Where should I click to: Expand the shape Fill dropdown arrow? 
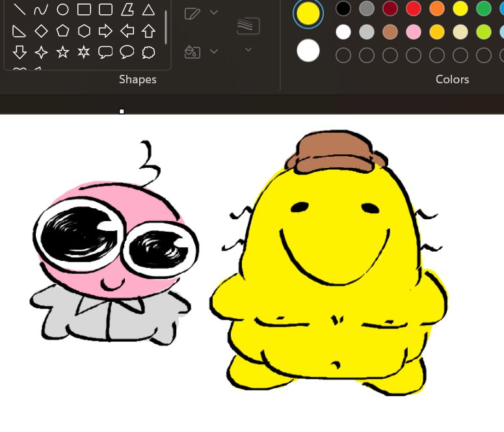[214, 51]
